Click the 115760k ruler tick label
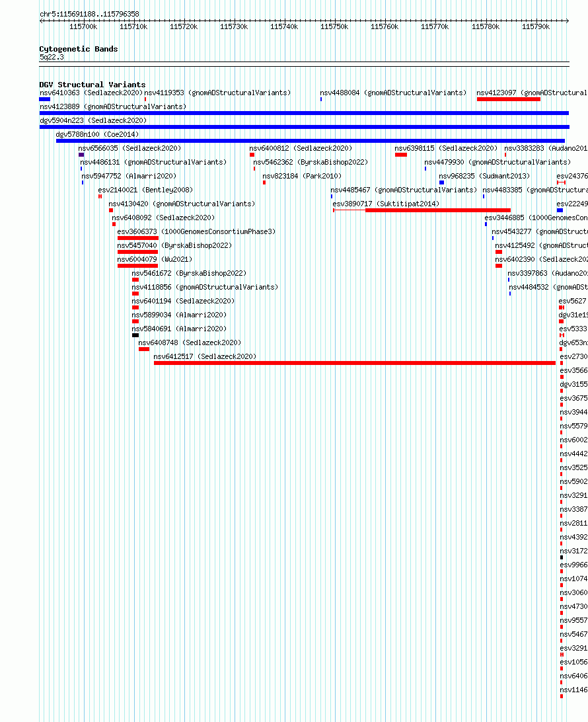Image resolution: width=588 pixels, height=722 pixels. pos(384,26)
